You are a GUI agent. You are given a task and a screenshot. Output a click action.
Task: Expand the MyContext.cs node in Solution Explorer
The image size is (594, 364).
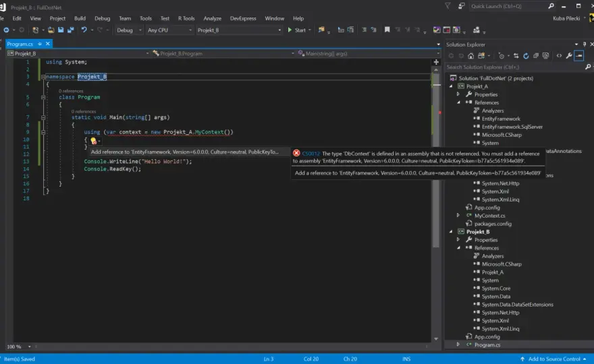point(458,215)
